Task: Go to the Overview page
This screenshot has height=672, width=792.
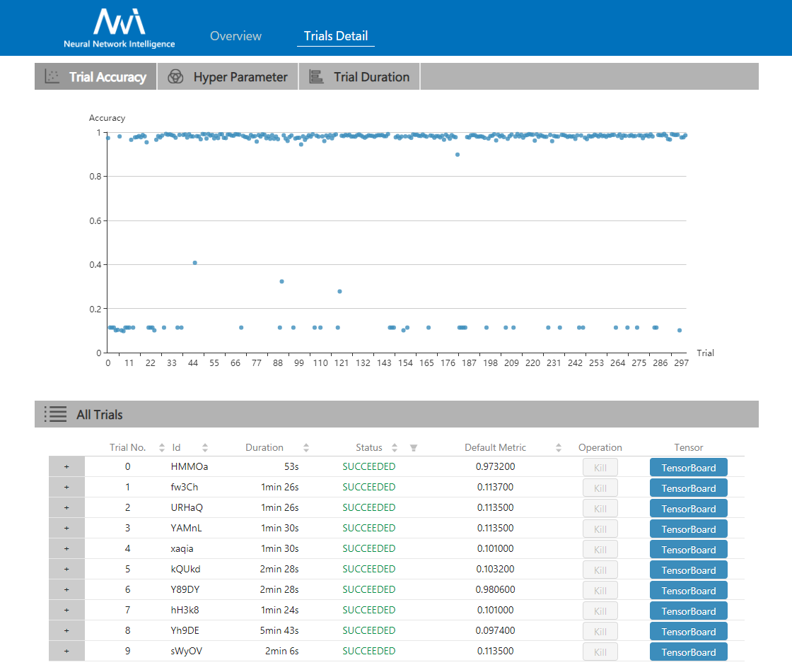Action: (x=235, y=36)
